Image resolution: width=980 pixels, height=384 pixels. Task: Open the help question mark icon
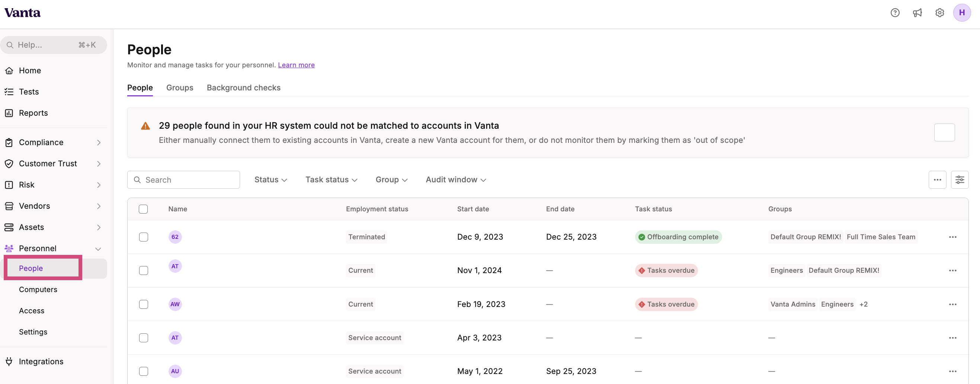click(895, 13)
